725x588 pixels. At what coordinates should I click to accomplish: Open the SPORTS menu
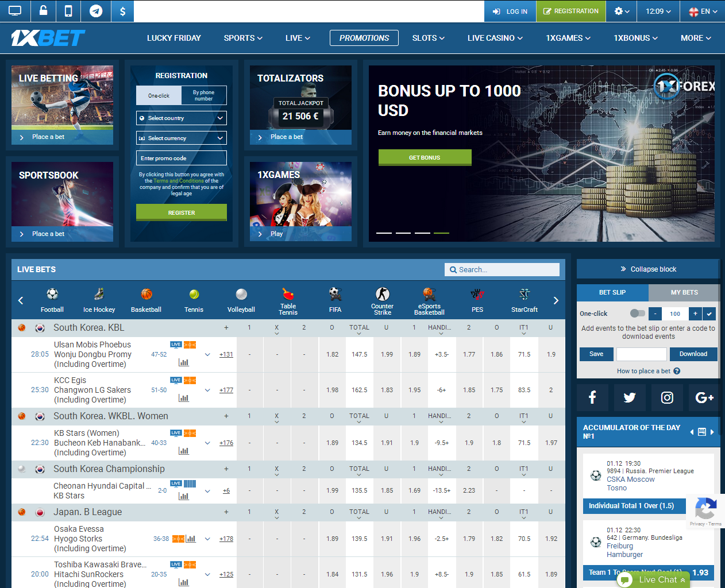pyautogui.click(x=243, y=38)
